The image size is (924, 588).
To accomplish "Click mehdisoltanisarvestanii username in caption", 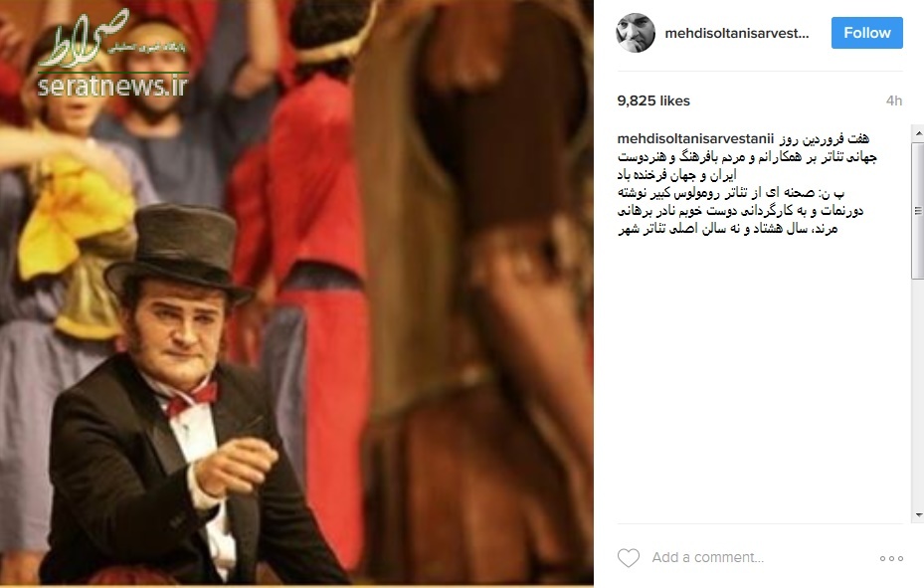I will tap(695, 139).
